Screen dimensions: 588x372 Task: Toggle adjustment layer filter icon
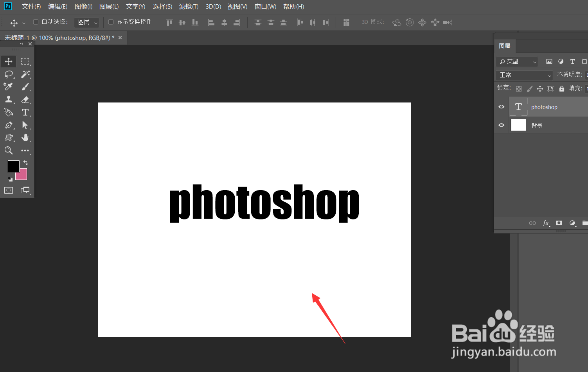pos(561,61)
